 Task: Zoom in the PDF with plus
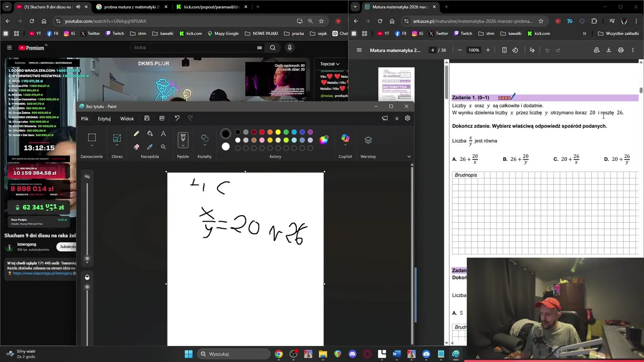tap(488, 50)
